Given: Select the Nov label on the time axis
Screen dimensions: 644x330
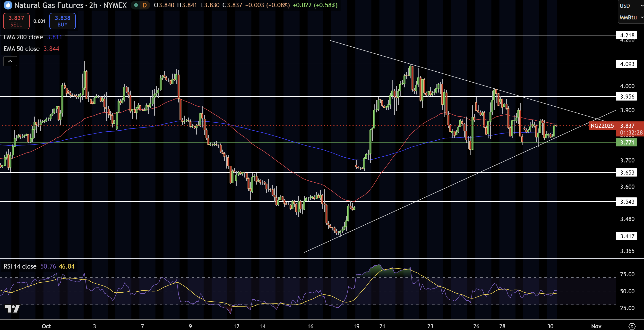Looking at the screenshot, I should [x=596, y=326].
